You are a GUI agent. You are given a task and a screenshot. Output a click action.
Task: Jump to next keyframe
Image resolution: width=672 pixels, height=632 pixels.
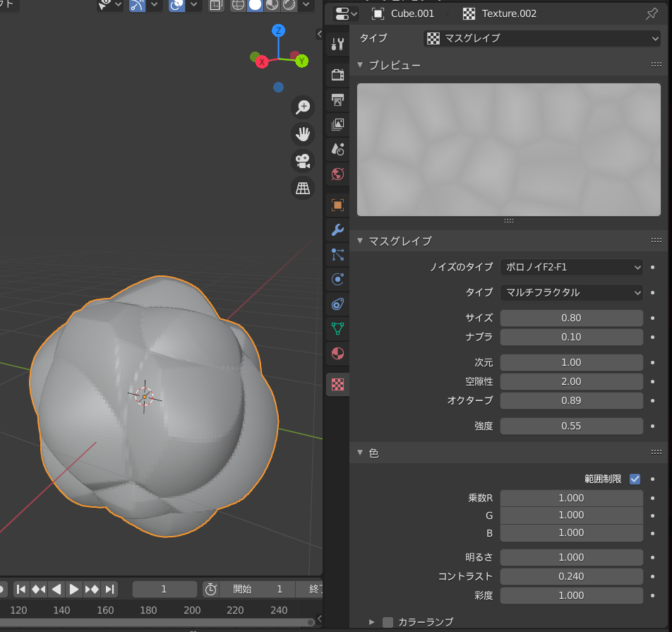tap(92, 589)
